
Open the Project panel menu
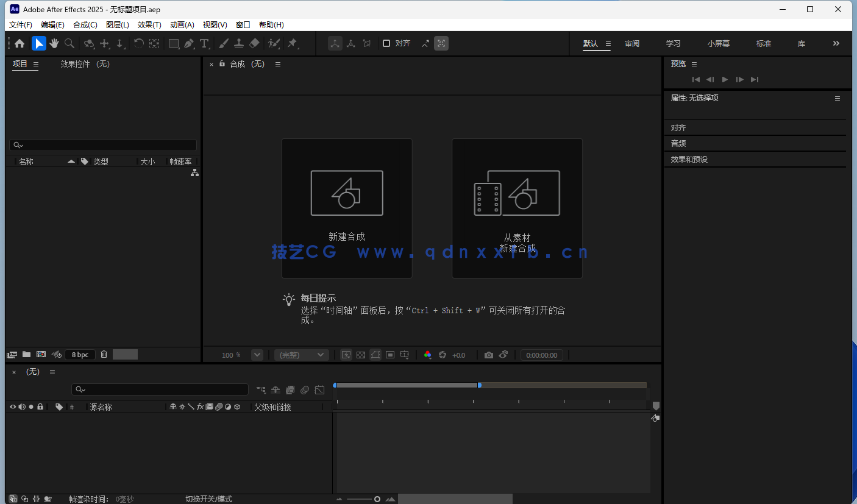pos(35,63)
